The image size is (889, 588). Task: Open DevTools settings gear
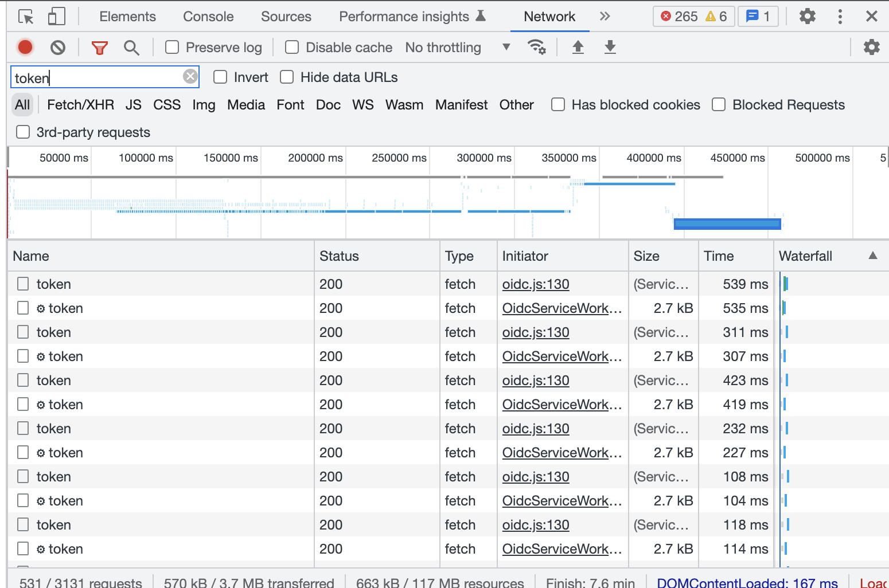tap(807, 16)
